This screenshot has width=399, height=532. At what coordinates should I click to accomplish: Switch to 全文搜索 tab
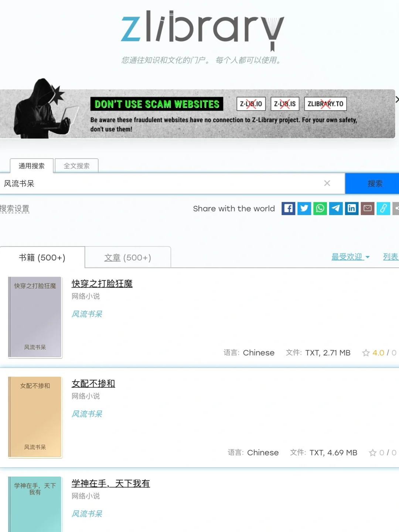point(76,166)
